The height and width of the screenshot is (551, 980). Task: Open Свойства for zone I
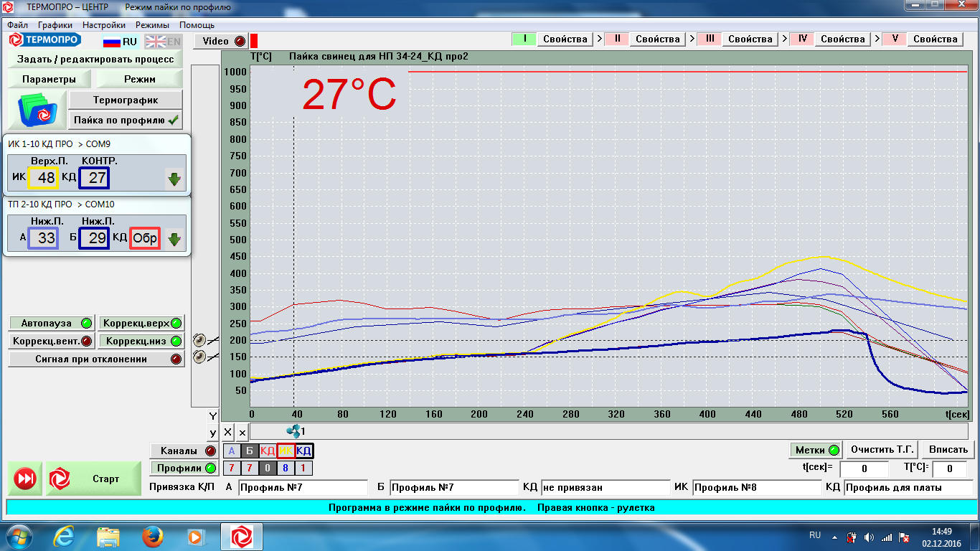tap(565, 39)
